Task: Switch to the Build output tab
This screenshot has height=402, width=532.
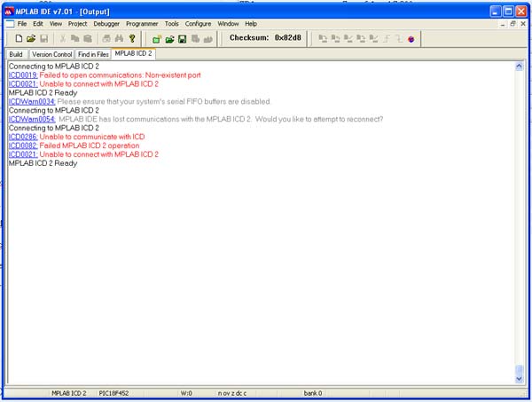Action: point(16,54)
